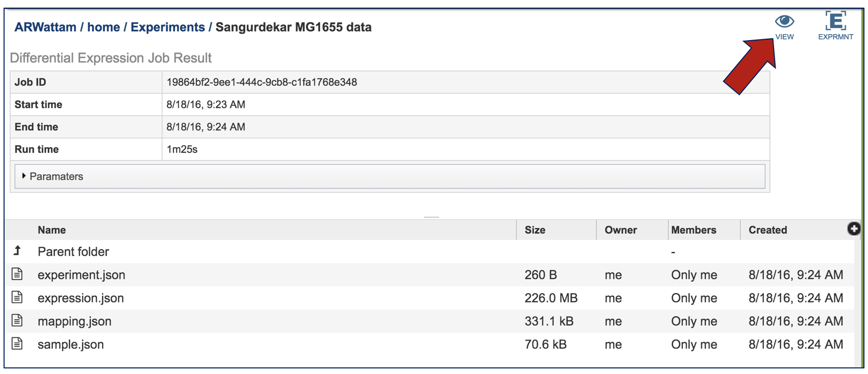Open the EXPRMNT experiment icon
The width and height of the screenshot is (868, 374).
[x=835, y=22]
